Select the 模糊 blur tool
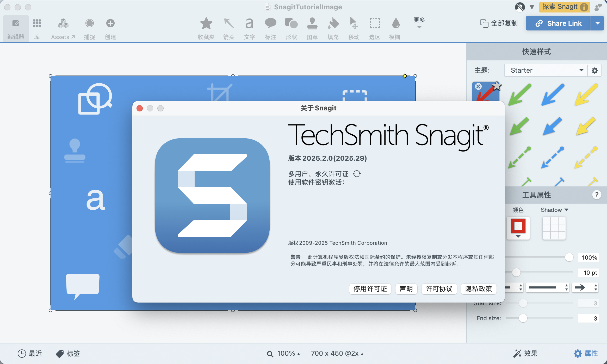 pyautogui.click(x=395, y=29)
